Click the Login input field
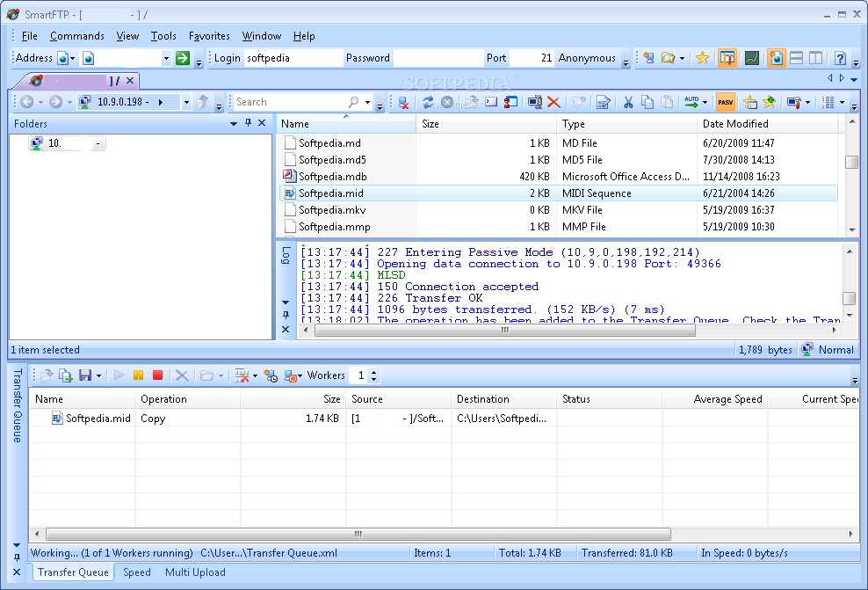The image size is (868, 590). coord(293,58)
